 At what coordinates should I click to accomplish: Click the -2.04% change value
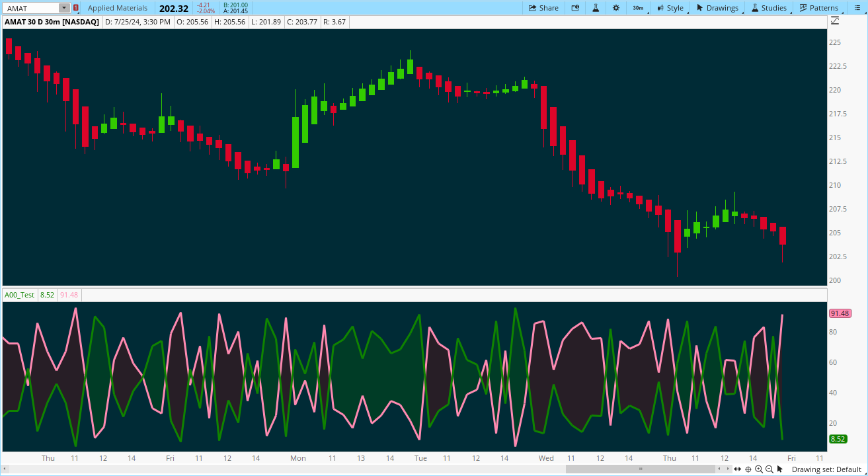tap(206, 11)
